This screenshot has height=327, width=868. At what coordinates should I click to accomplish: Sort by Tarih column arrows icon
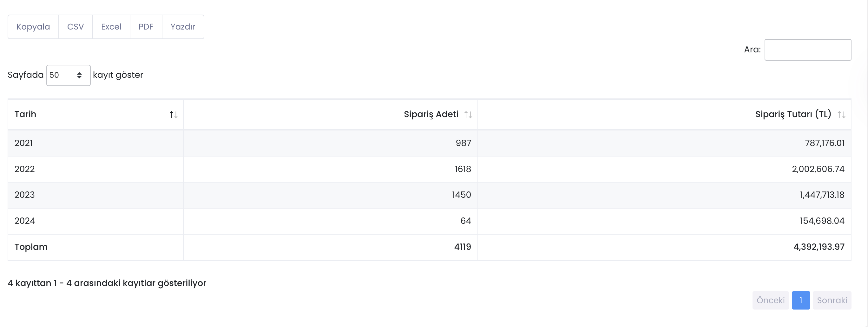click(x=174, y=115)
